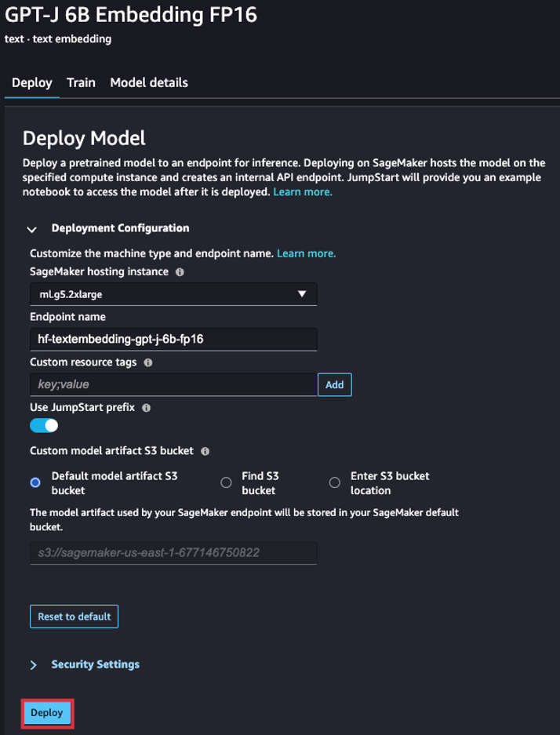560x735 pixels.
Task: Click the Deploy button
Action: pyautogui.click(x=47, y=713)
